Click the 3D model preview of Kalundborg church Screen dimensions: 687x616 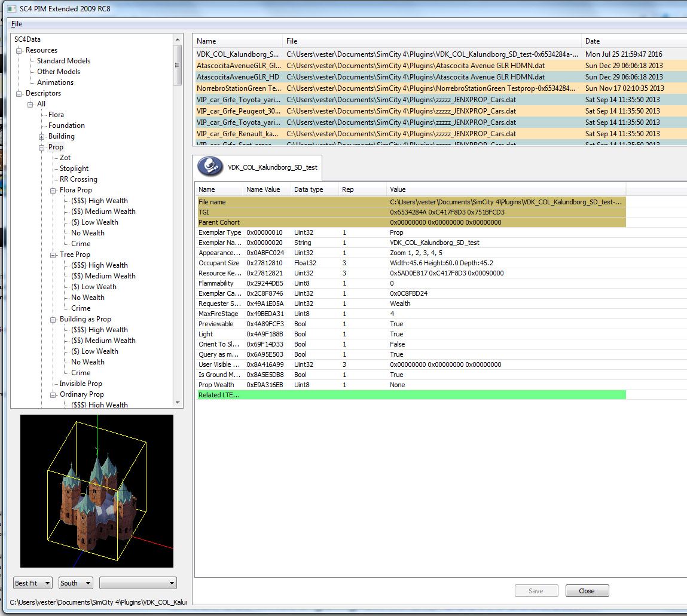[97, 491]
